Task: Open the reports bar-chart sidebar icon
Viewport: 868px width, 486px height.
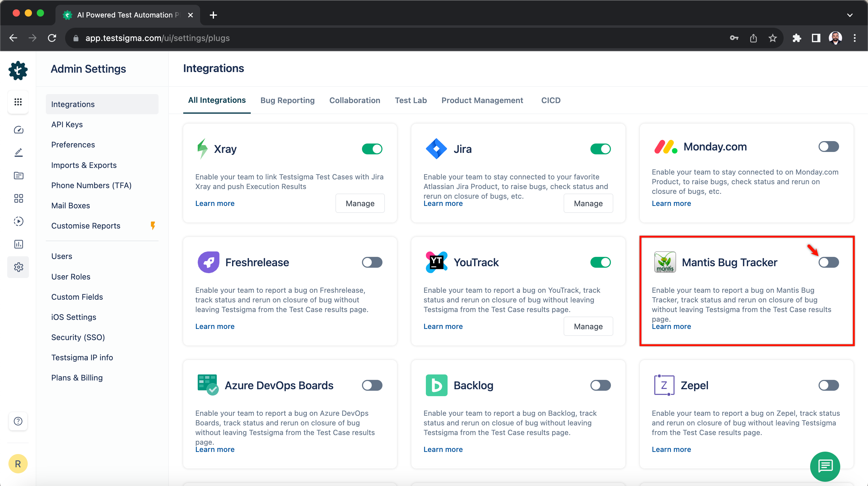Action: click(18, 244)
